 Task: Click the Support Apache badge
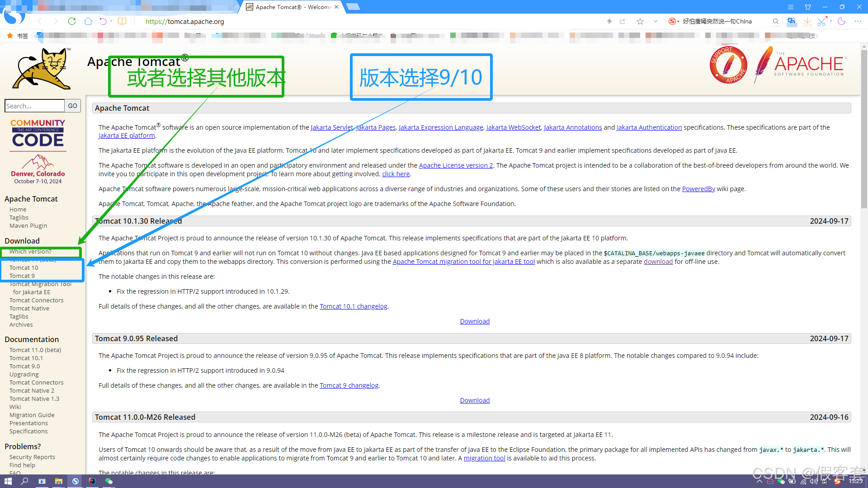(728, 65)
